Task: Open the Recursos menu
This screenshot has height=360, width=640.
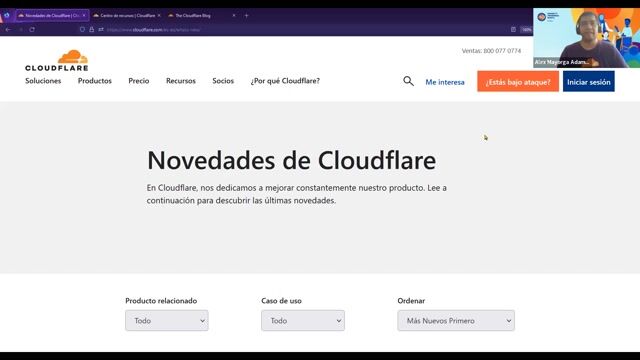Action: 181,81
